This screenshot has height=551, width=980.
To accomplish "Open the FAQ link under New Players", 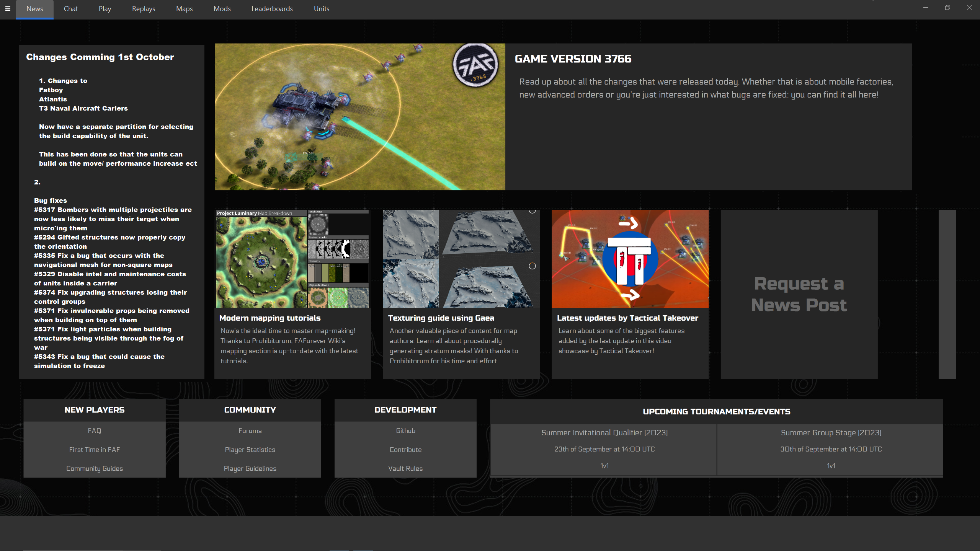I will (x=95, y=431).
